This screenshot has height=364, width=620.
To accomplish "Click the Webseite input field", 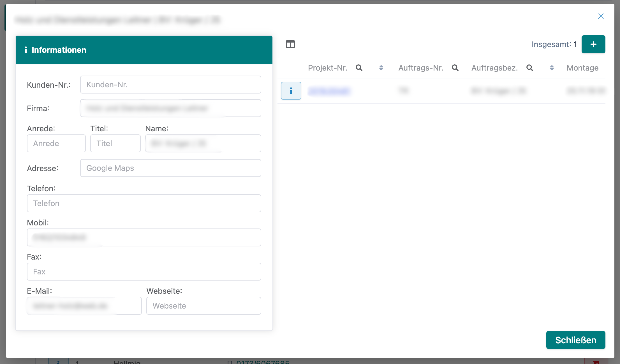I will (203, 306).
